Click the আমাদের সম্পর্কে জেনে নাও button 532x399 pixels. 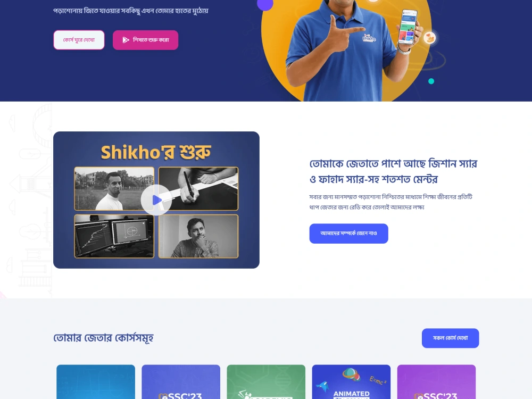coord(349,234)
